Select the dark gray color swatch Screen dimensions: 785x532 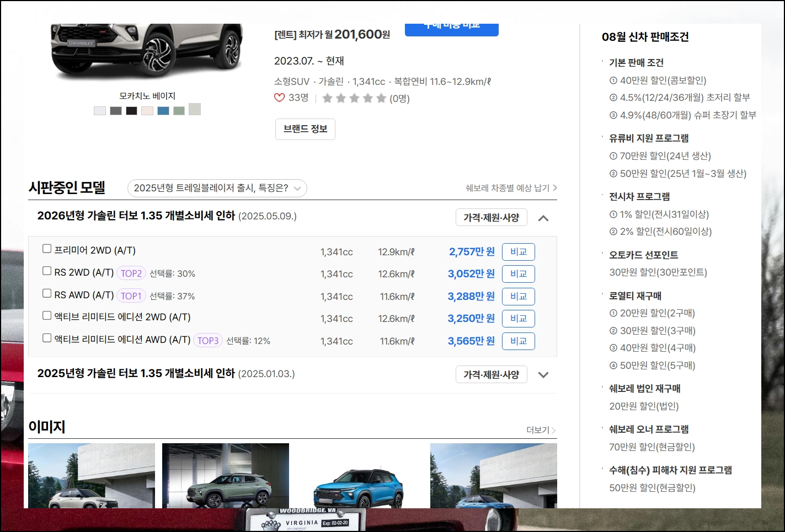tap(116, 110)
